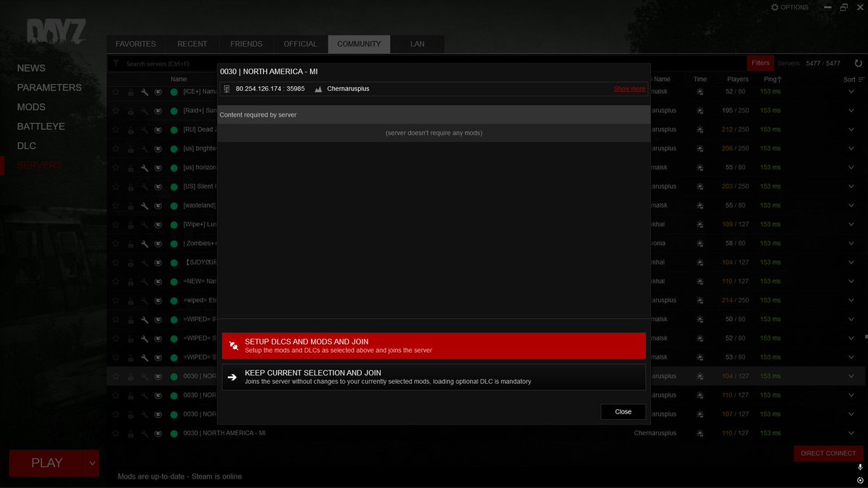Switch to the OFFICIAL tab
868x488 pixels.
pos(300,44)
